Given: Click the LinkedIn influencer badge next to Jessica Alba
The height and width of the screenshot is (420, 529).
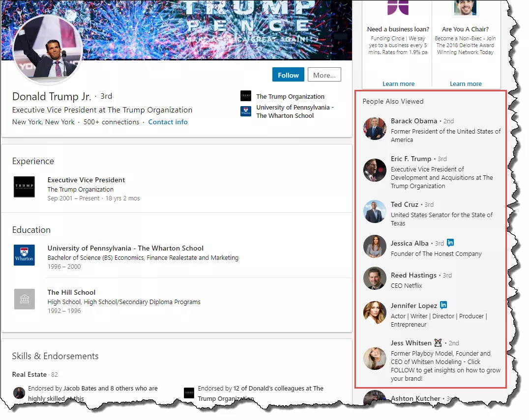Looking at the screenshot, I should pos(450,242).
